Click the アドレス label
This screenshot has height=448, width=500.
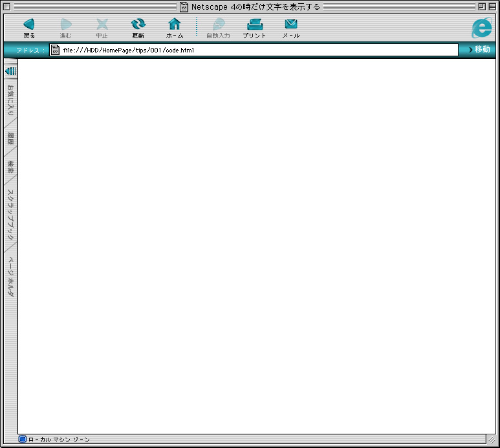[30, 50]
